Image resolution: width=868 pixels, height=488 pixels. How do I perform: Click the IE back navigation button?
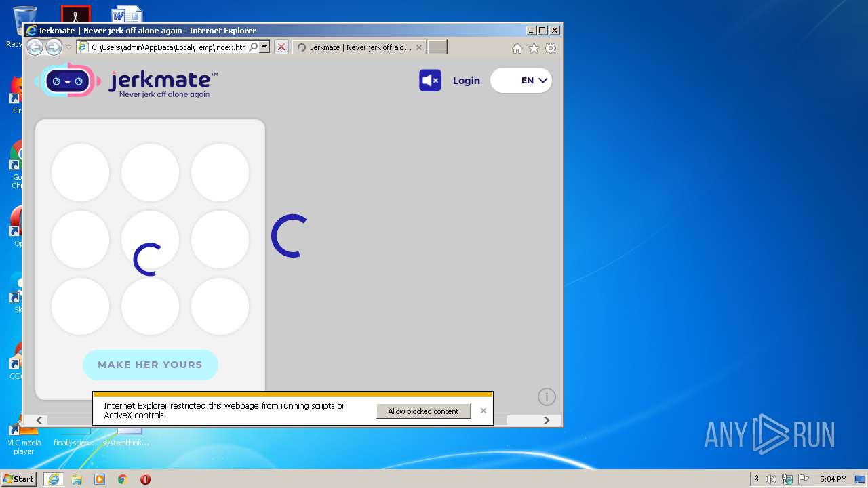point(35,47)
